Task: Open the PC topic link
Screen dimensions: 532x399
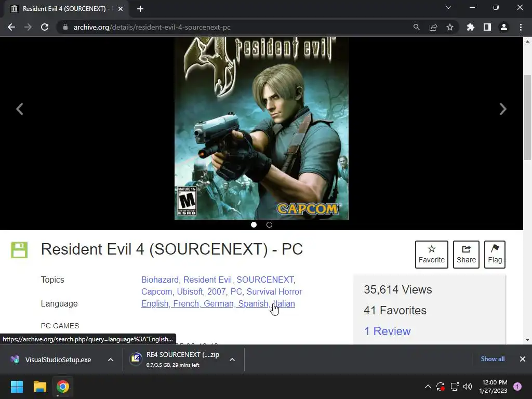Action: (236, 292)
